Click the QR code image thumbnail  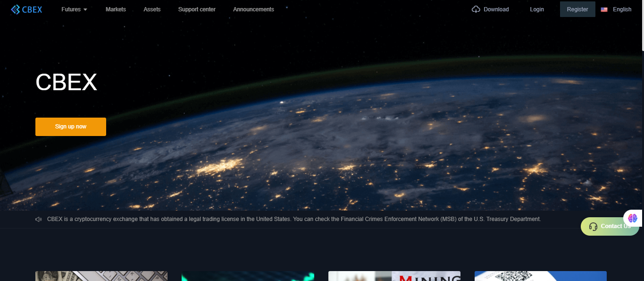[x=540, y=276]
